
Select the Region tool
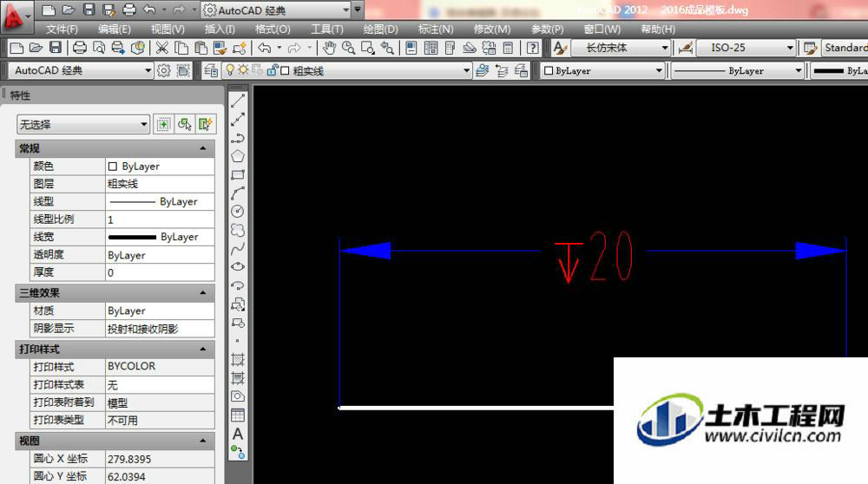click(x=238, y=396)
